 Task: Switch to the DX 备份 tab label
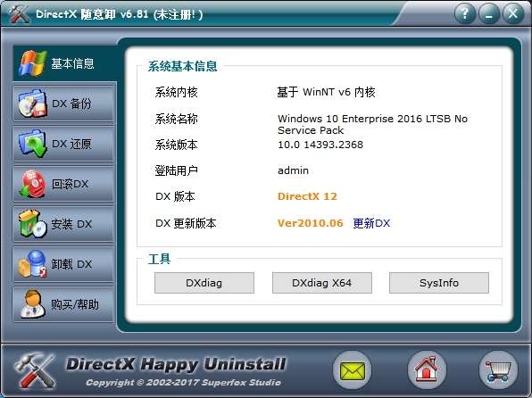coord(71,104)
